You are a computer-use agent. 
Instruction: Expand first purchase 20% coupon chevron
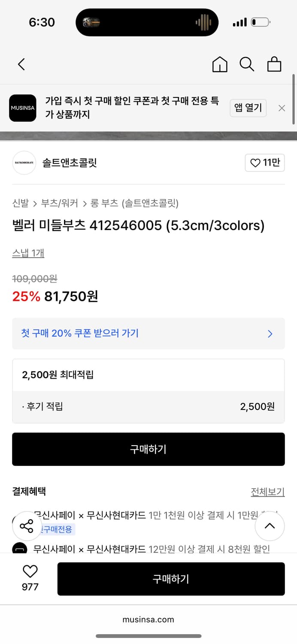[270, 334]
